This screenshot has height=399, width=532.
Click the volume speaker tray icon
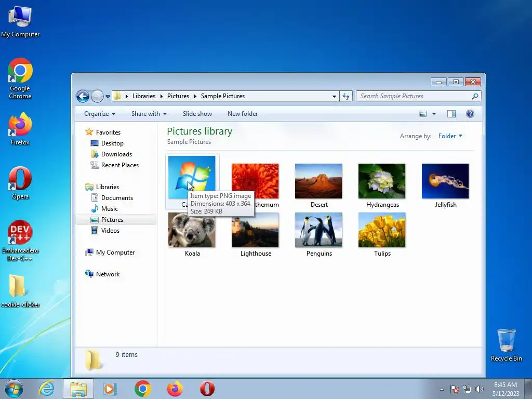[x=480, y=389]
